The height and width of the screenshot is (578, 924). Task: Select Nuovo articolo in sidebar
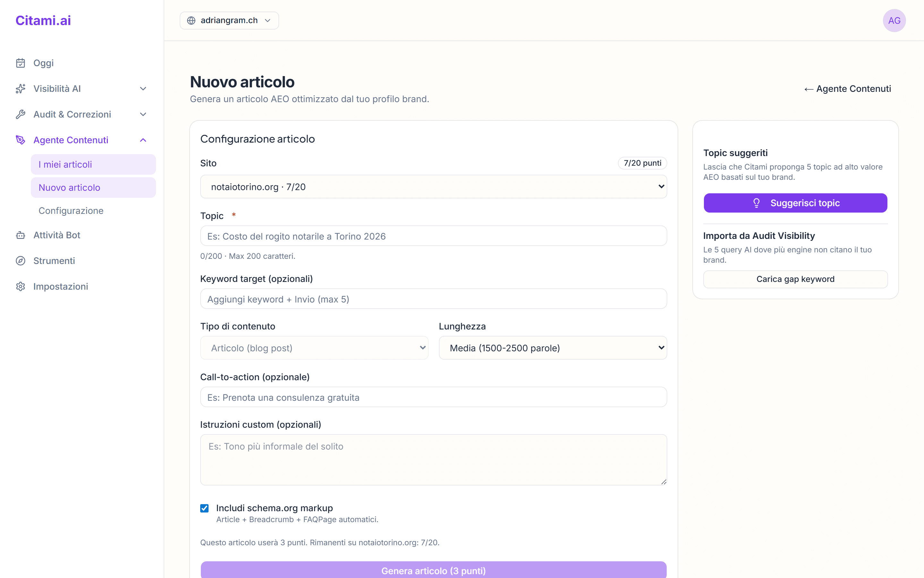93,188
